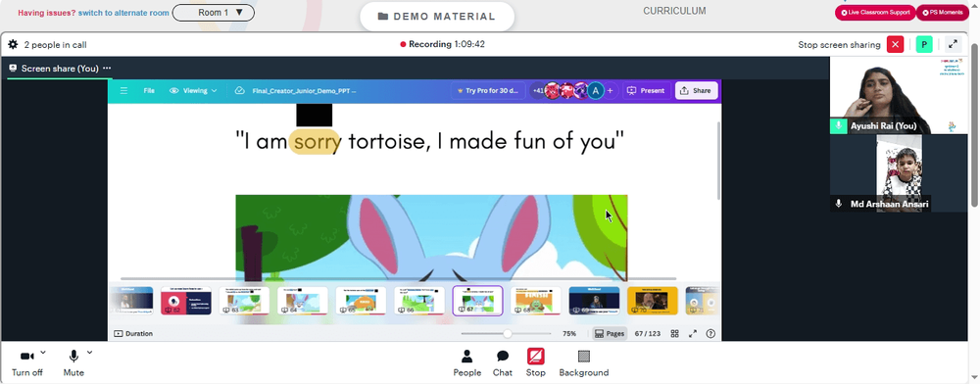This screenshot has width=980, height=384.
Task: Open the Background effects option
Action: tap(584, 363)
